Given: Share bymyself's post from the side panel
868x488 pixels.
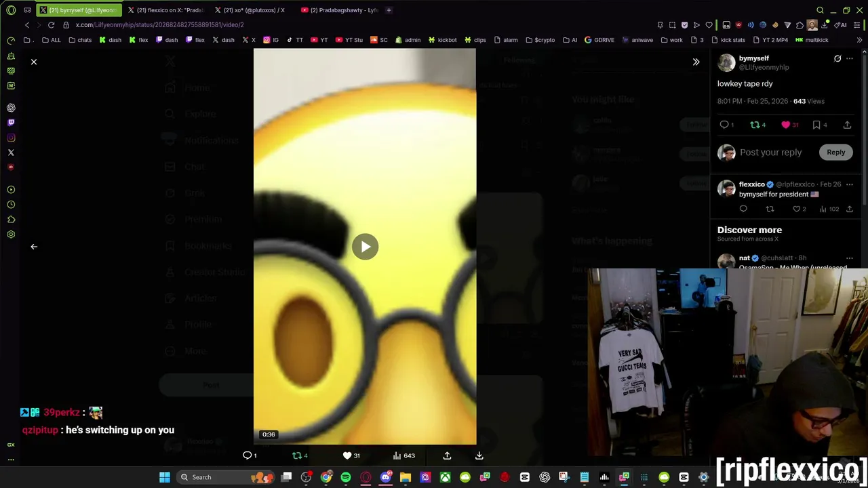Looking at the screenshot, I should point(847,125).
